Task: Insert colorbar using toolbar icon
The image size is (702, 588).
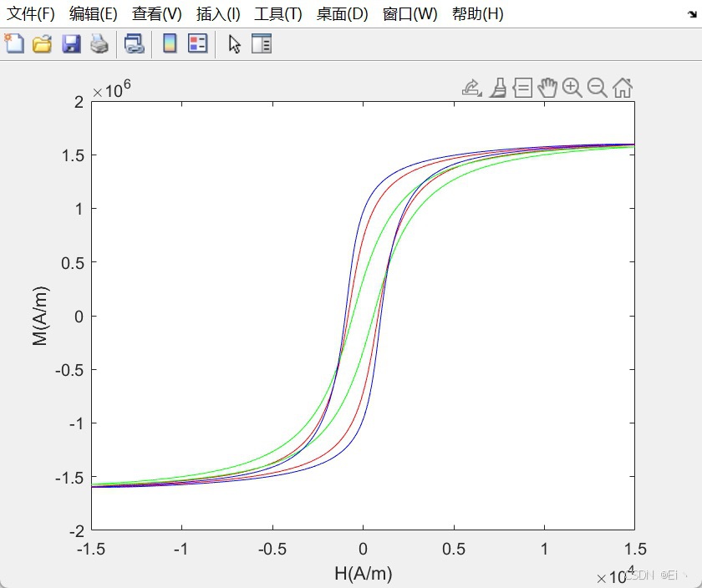Action: [x=170, y=43]
